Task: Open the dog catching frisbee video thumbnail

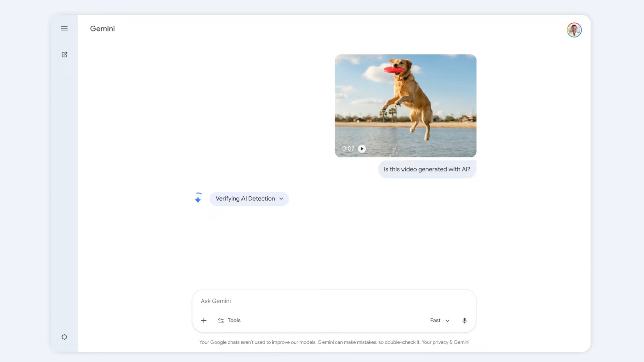Action: (x=406, y=101)
